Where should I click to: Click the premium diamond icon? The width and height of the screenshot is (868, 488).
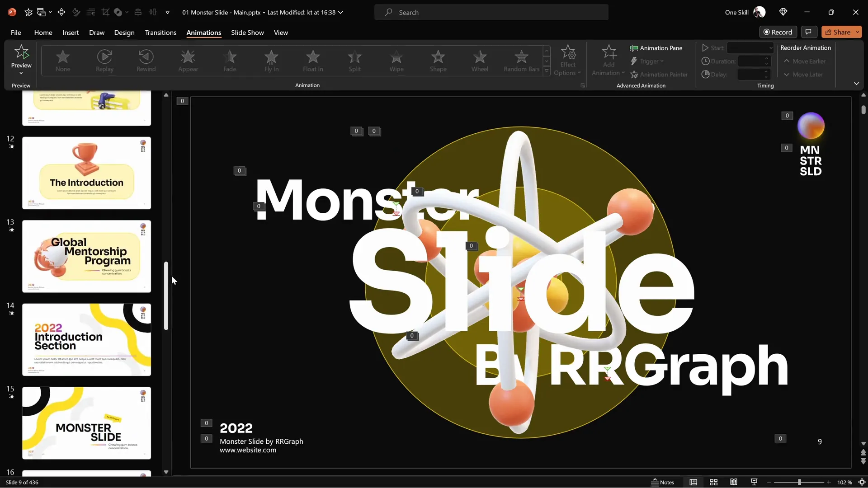pos(783,12)
